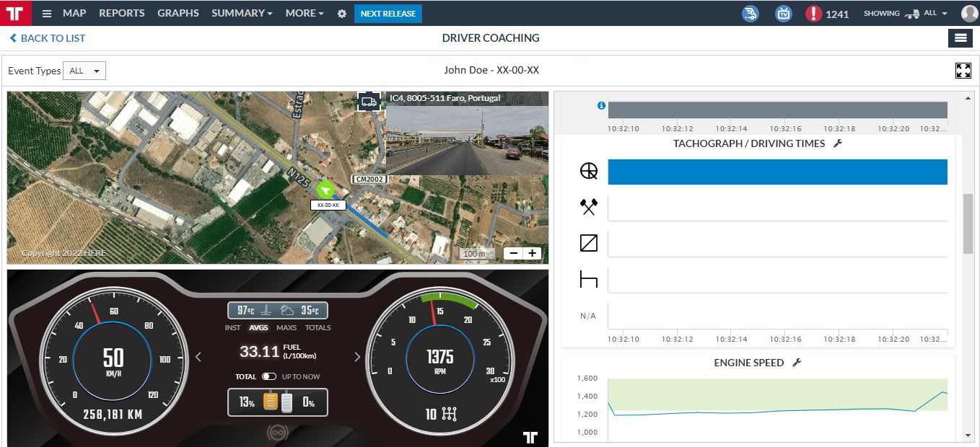Click the BACK TO LIST link
Image resolution: width=980 pixels, height=447 pixels.
click(x=46, y=38)
